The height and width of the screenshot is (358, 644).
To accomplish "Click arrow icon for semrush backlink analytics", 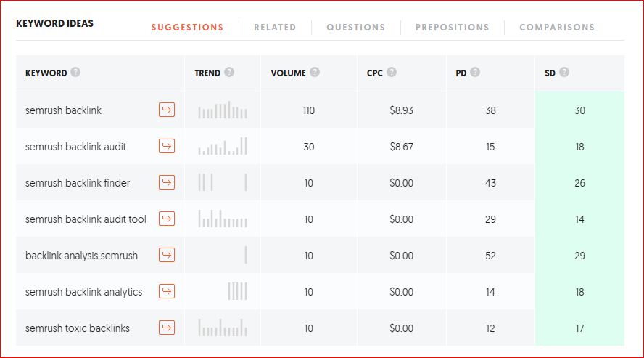I will pos(167,291).
